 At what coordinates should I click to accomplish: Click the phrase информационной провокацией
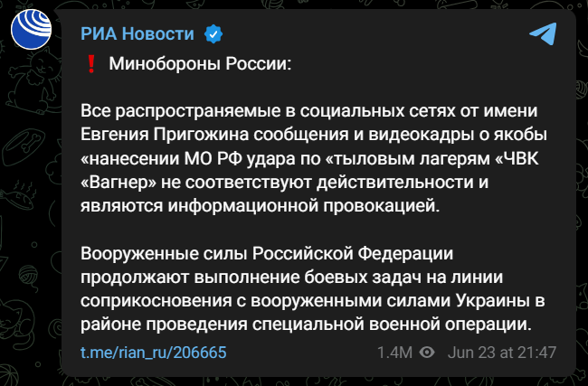304,206
